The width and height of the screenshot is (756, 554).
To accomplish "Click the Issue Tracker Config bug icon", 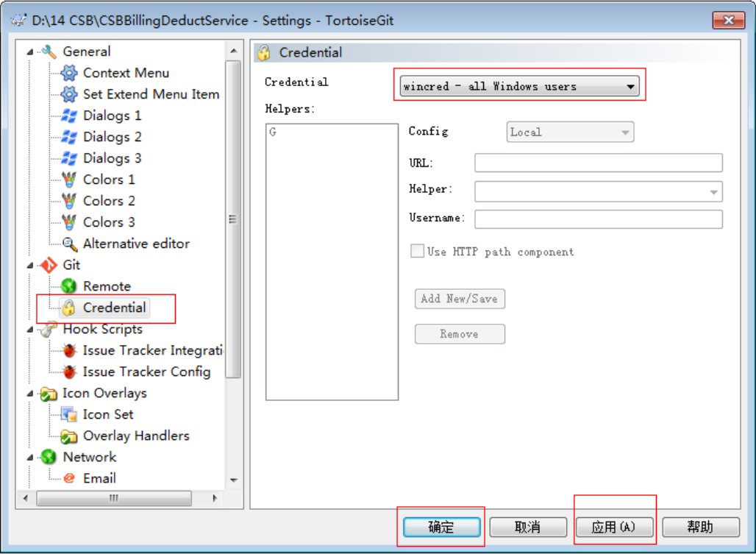I will click(69, 372).
